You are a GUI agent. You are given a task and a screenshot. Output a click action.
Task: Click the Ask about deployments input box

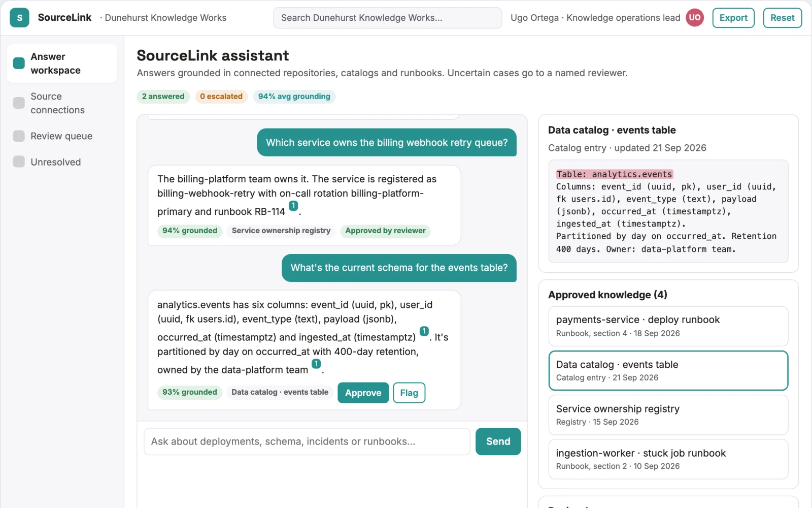pyautogui.click(x=307, y=441)
